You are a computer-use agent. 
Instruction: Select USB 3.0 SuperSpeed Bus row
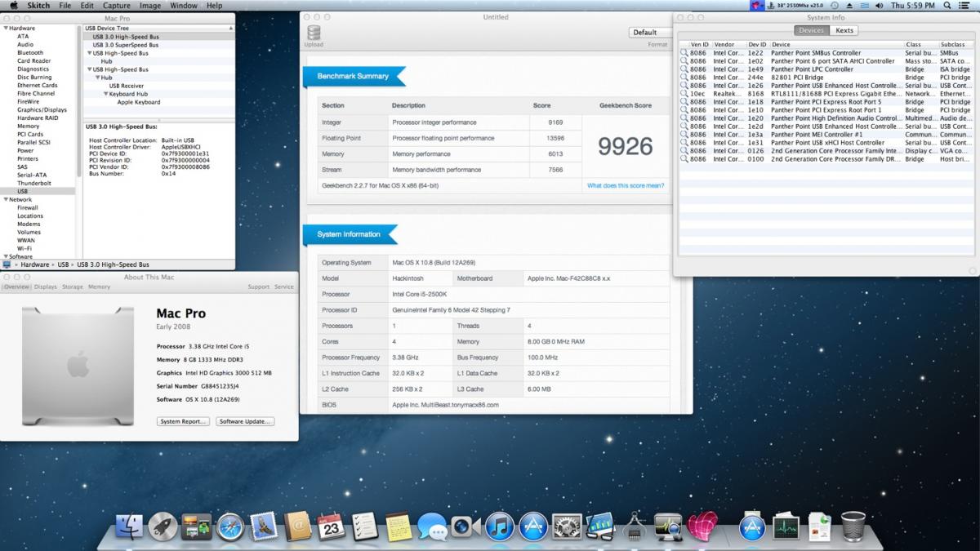tap(160, 45)
